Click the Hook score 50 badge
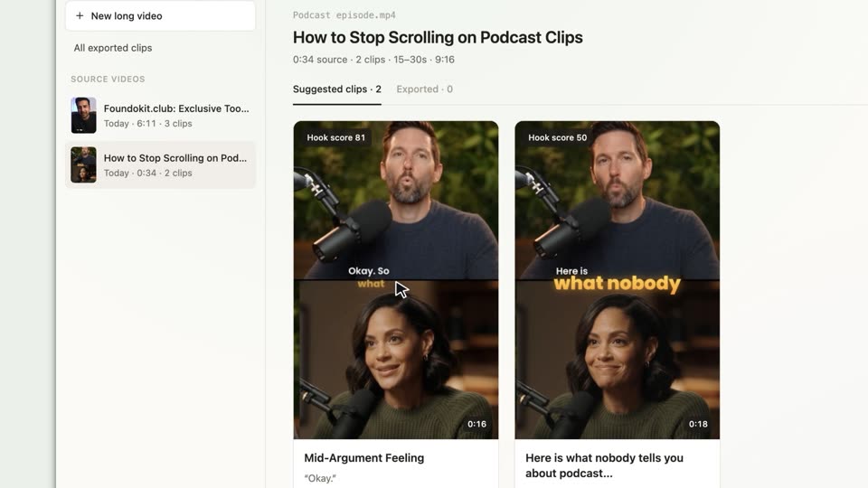This screenshot has height=488, width=868. pos(558,137)
